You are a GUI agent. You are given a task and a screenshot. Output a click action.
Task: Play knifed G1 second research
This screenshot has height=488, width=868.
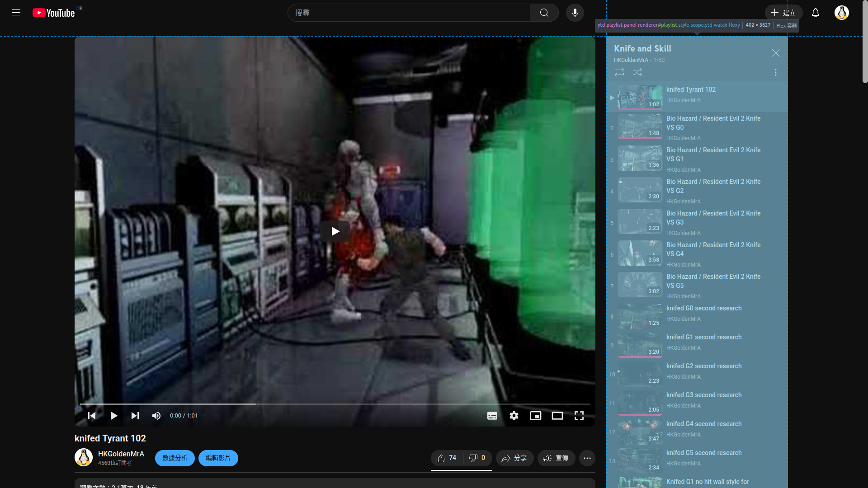[697, 345]
